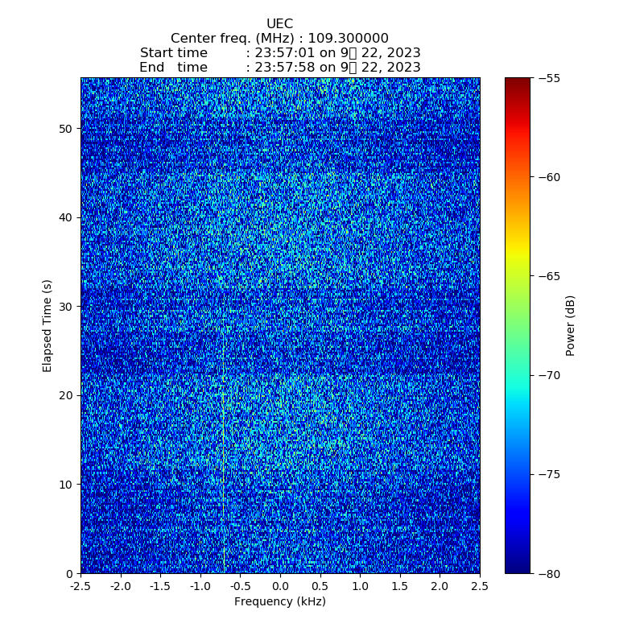Viewport: 644px width, 644px height.
Task: Click the "Elapsed Time (s)" y-axis label
Action: pyautogui.click(x=47, y=325)
